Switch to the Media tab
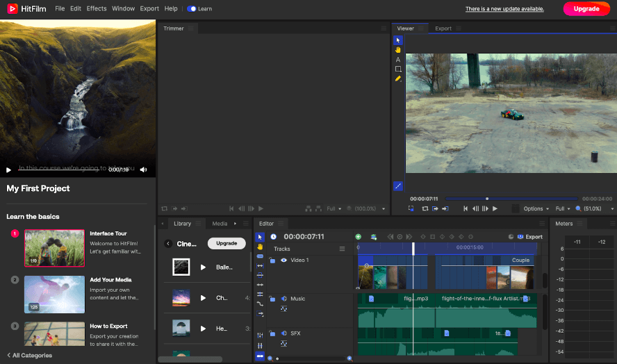The width and height of the screenshot is (617, 364). coord(220,224)
